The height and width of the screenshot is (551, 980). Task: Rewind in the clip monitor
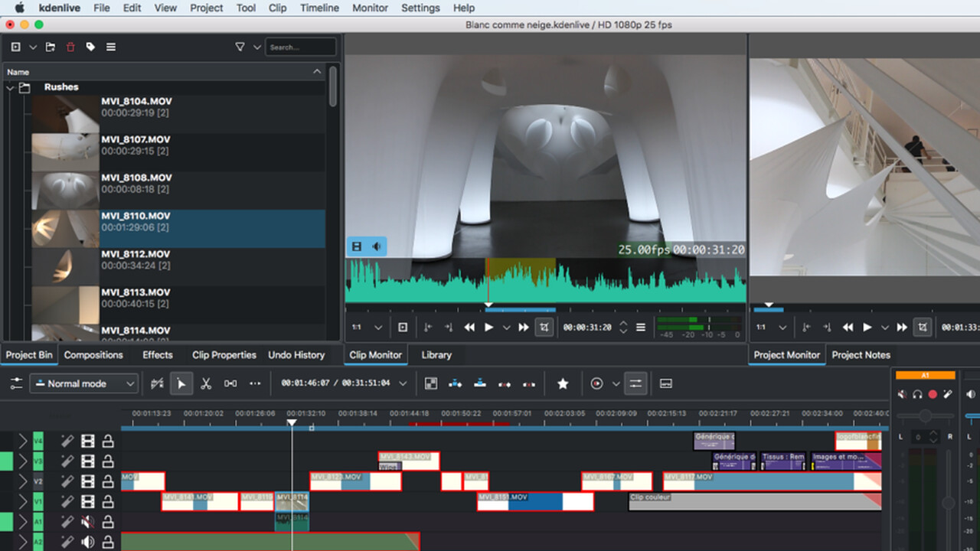click(x=470, y=328)
